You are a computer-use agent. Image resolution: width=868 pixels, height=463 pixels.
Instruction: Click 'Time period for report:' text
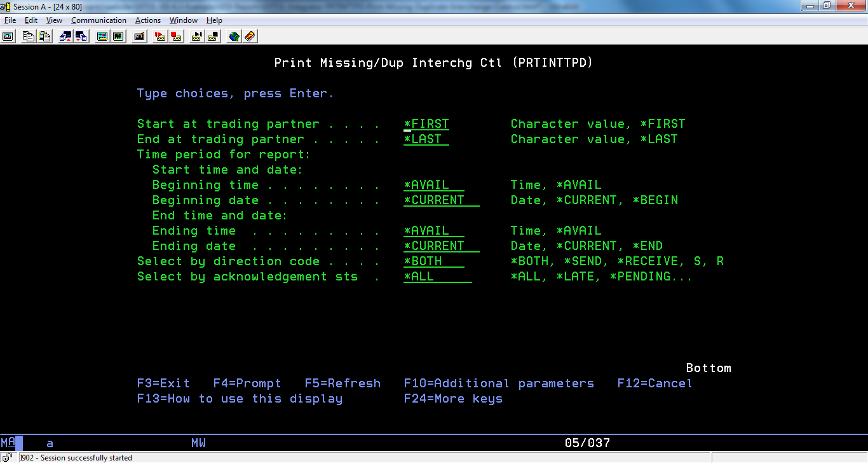point(224,155)
